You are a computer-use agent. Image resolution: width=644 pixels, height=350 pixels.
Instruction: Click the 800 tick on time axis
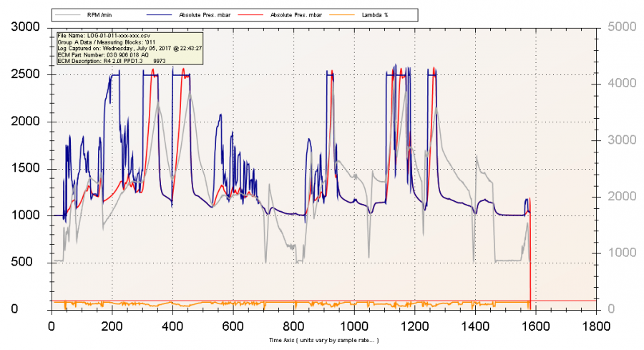(293, 326)
